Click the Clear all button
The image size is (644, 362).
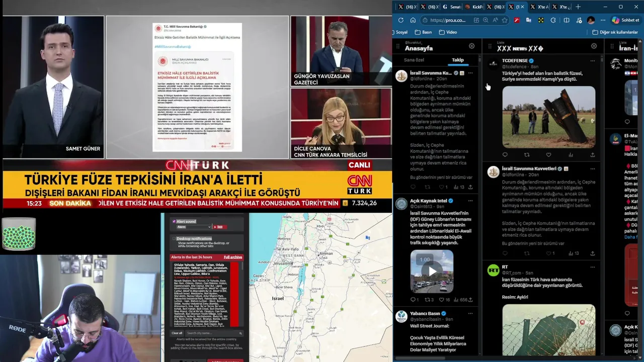pos(177,333)
